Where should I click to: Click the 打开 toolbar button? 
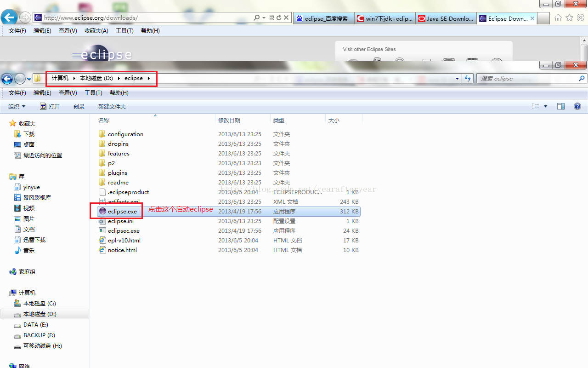coord(50,106)
